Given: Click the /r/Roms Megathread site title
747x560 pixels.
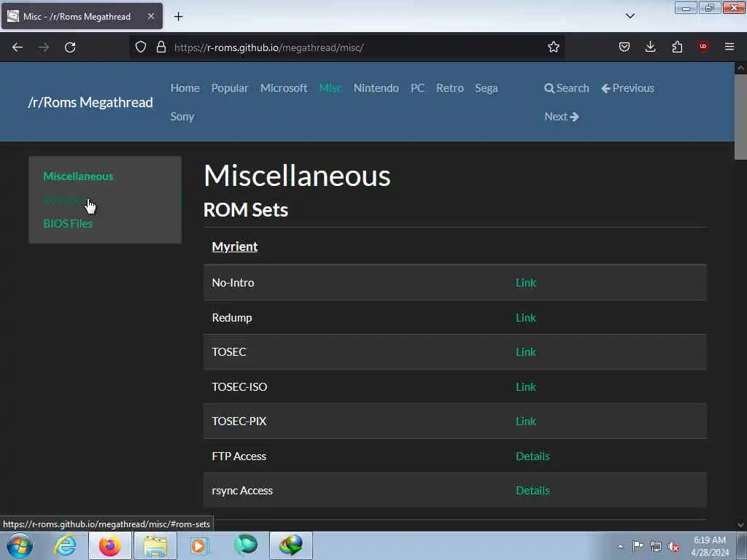Looking at the screenshot, I should click(x=90, y=102).
